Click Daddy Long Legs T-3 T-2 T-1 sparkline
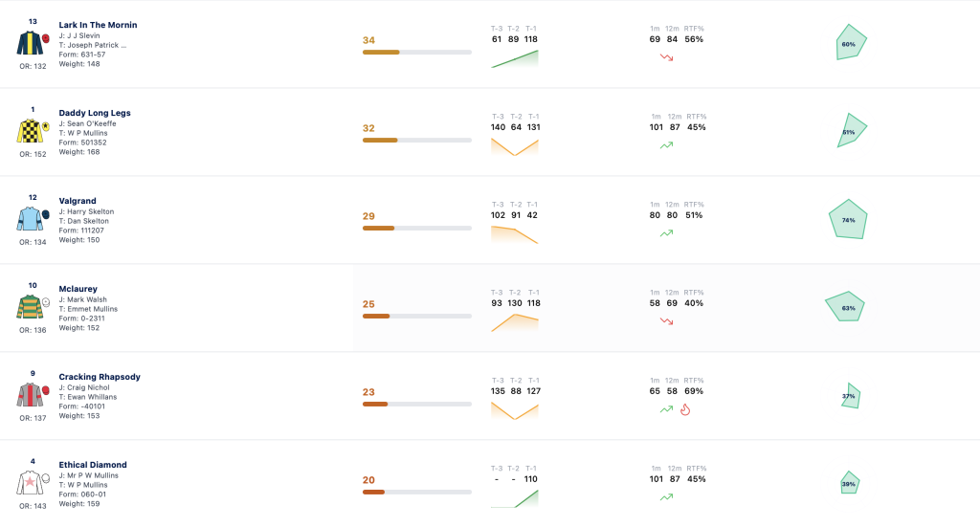This screenshot has height=527, width=980. click(514, 146)
